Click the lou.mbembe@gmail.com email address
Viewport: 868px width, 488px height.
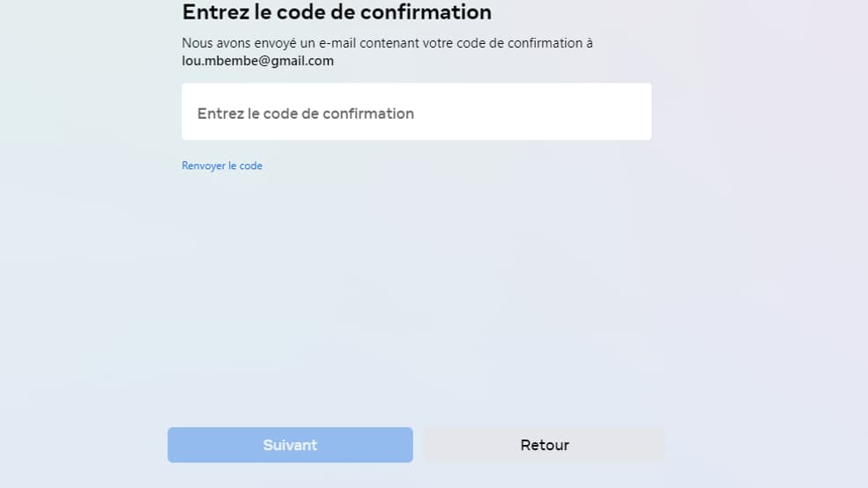257,61
